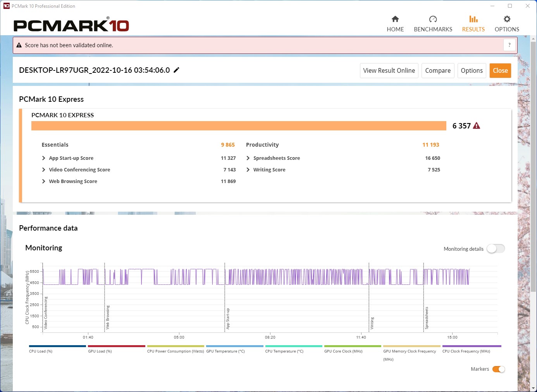
Task: Expand the Writing Score details
Action: [x=248, y=170]
